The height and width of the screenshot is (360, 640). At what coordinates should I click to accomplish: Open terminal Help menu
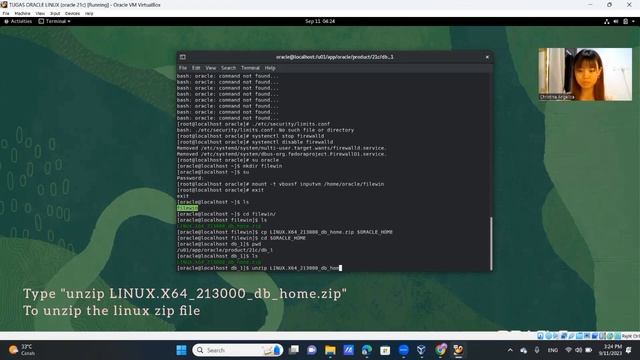coord(270,68)
